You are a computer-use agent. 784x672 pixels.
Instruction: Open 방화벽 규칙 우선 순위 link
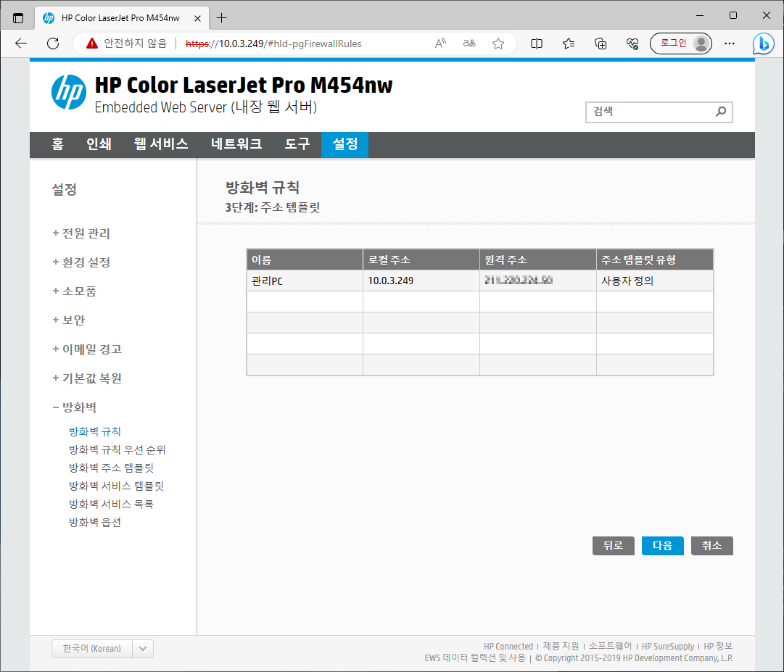pyautogui.click(x=117, y=449)
